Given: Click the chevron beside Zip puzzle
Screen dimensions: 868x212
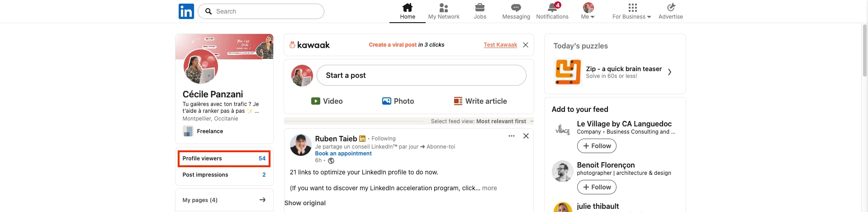Looking at the screenshot, I should [669, 72].
